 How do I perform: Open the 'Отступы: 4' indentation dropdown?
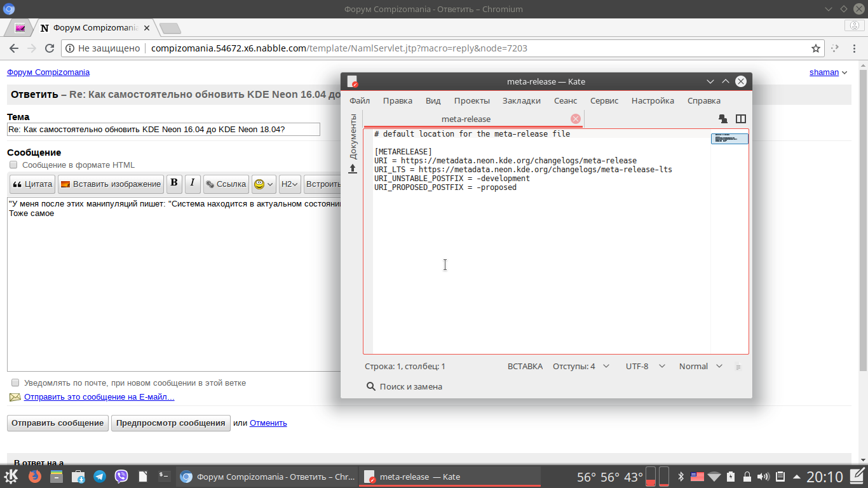(x=581, y=366)
